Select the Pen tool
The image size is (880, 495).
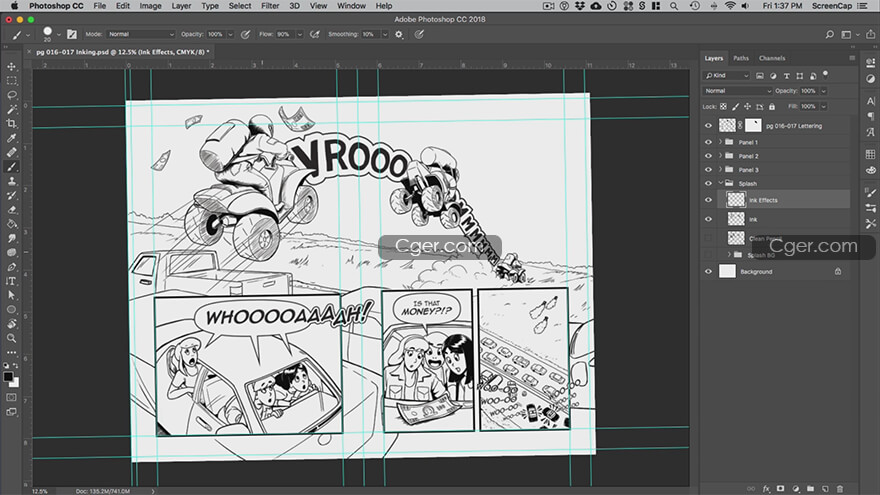point(11,267)
